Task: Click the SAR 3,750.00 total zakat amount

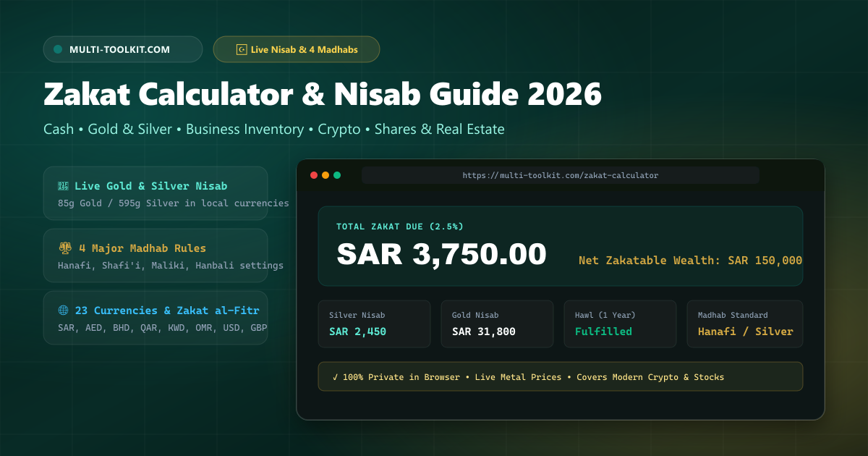Action: [441, 254]
